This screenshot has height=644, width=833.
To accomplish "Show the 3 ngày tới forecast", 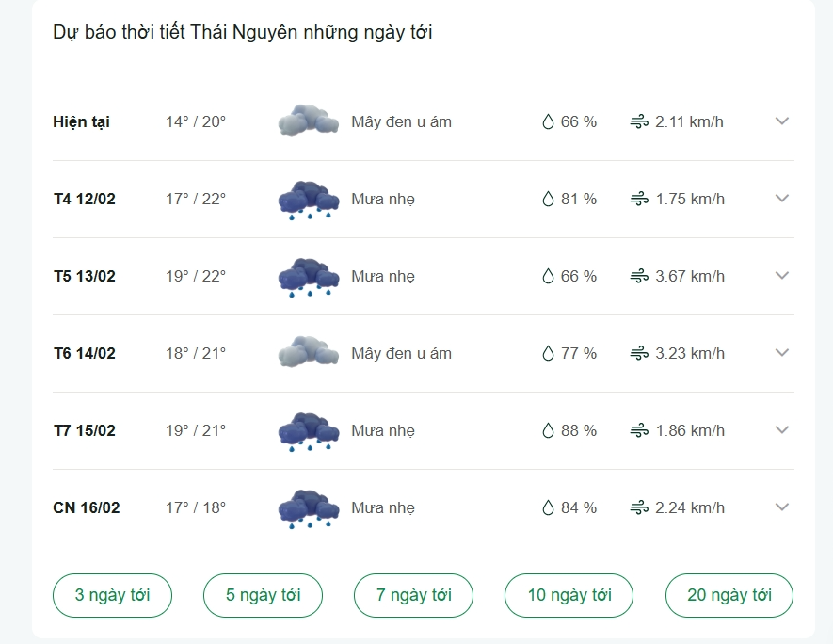I will click(113, 595).
